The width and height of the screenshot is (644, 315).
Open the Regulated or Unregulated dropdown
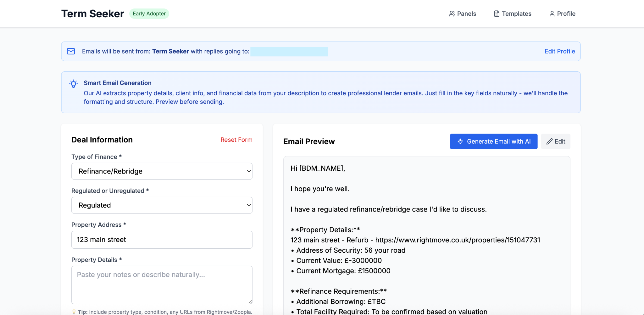coord(162,205)
